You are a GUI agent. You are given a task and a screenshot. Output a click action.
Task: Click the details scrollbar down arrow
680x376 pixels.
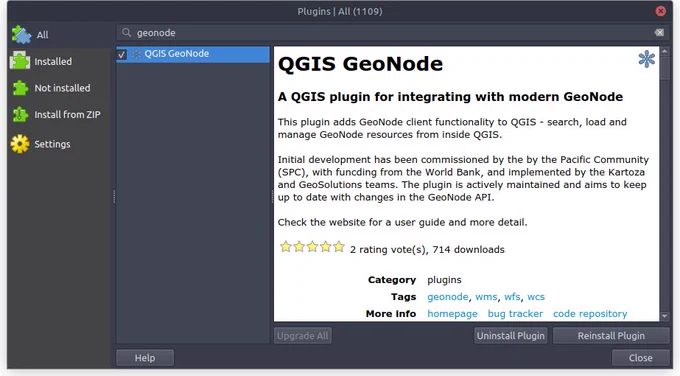[x=664, y=317]
